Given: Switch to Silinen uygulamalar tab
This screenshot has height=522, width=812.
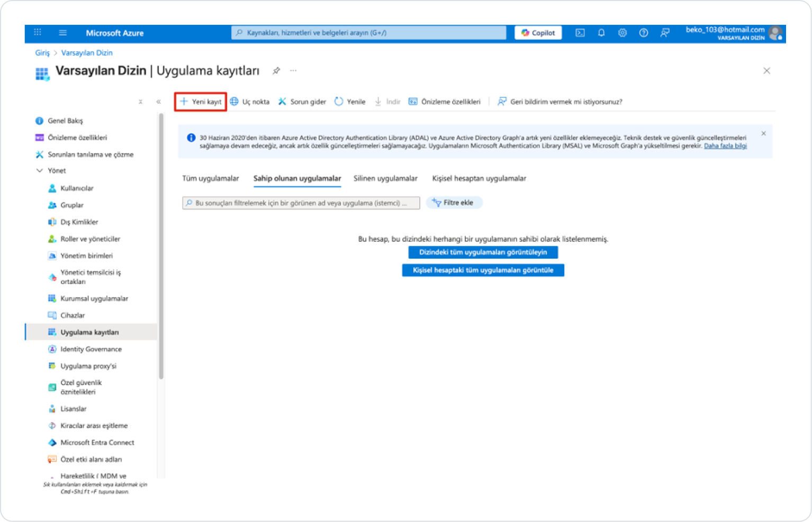Looking at the screenshot, I should pos(385,179).
